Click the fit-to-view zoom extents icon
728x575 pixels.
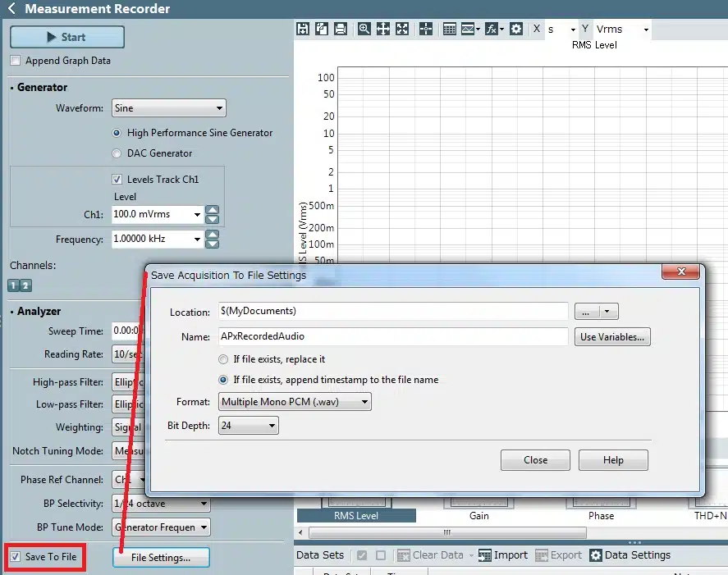point(402,29)
